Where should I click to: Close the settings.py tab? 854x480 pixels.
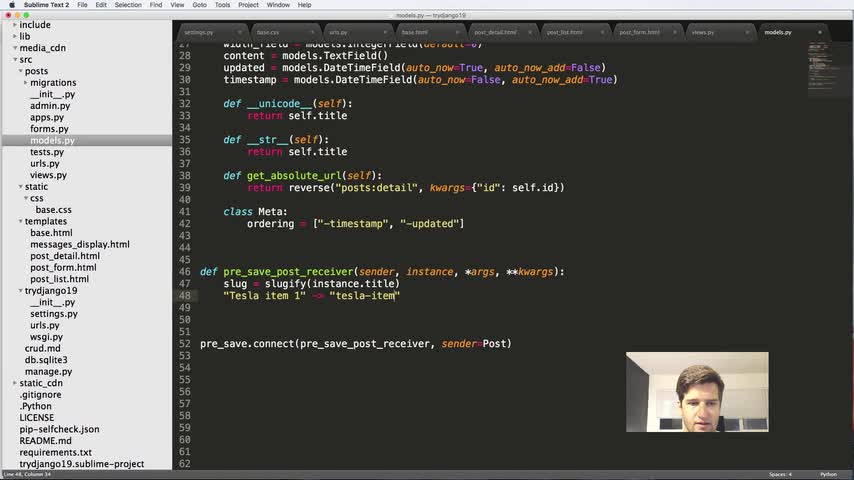(x=240, y=32)
